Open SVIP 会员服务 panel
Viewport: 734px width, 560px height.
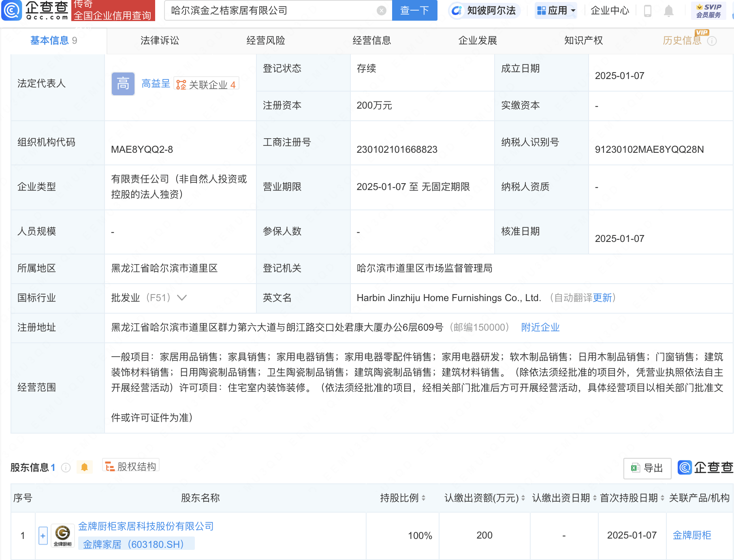708,10
